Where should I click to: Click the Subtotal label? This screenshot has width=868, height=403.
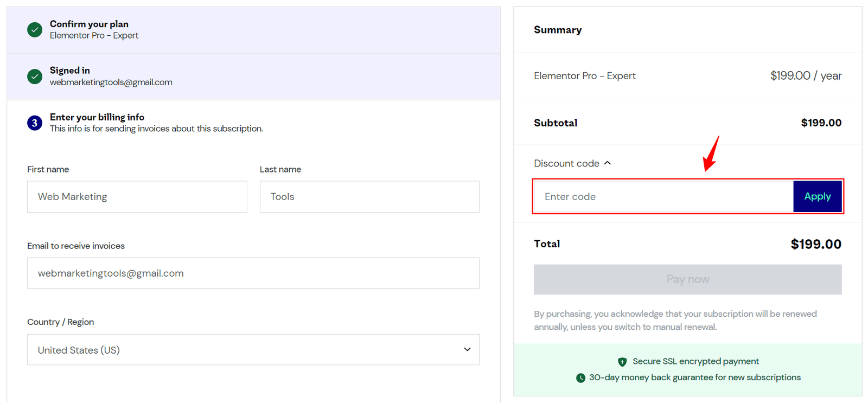coord(556,123)
